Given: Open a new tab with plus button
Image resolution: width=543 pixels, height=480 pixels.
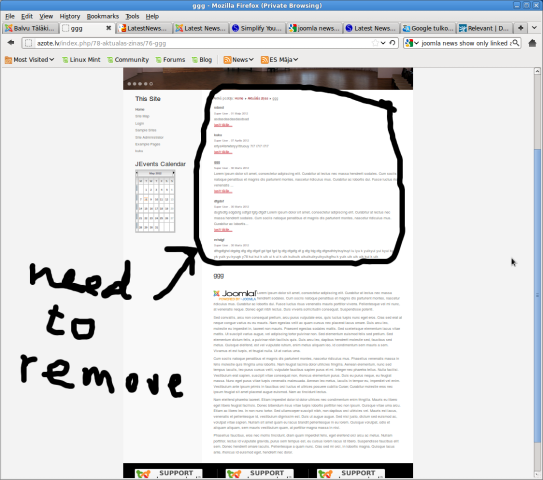Looking at the screenshot, I should [x=520, y=28].
